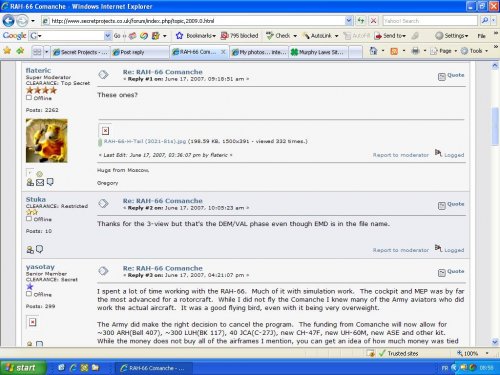The image size is (500, 375).
Task: Click the Print icon in command bar
Action: pos(415,51)
